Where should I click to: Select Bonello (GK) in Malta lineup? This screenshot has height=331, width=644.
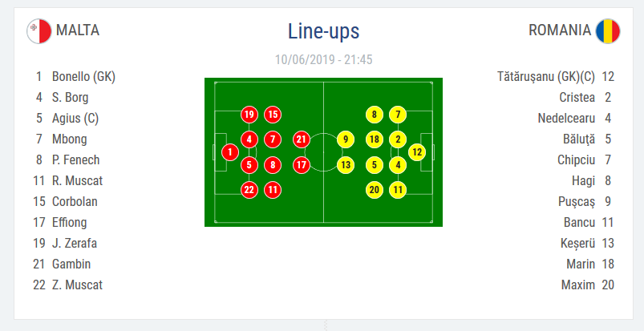pyautogui.click(x=83, y=77)
